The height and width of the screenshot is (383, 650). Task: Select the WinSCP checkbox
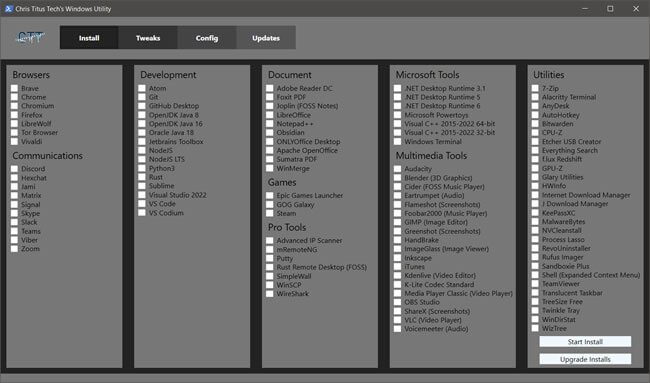270,285
